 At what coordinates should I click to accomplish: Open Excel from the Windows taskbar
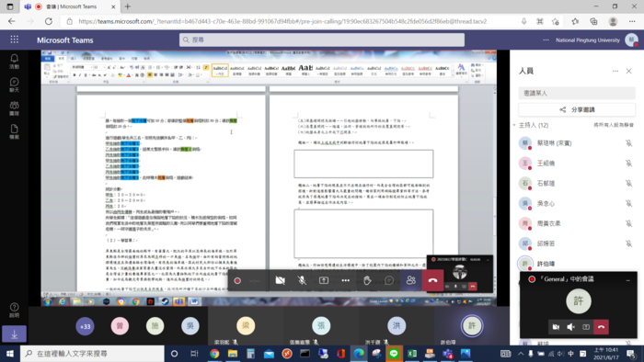(x=412, y=354)
